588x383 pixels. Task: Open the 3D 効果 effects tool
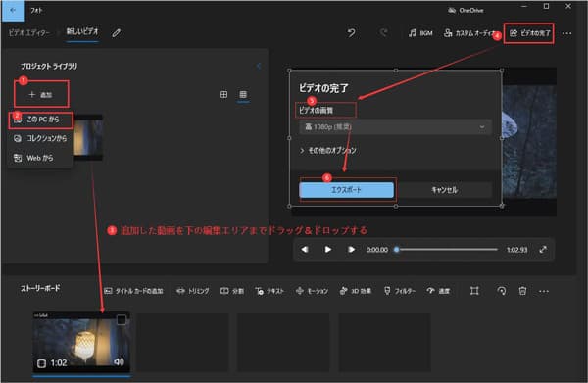point(355,291)
